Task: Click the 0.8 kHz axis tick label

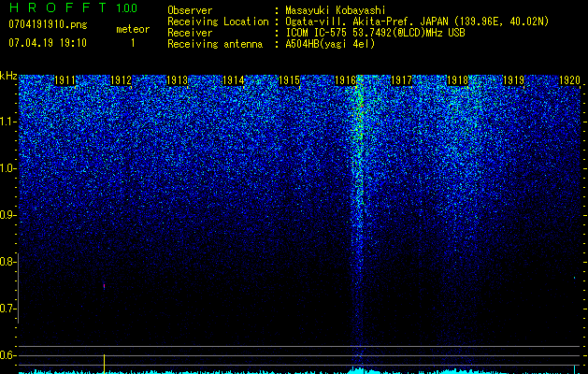Action: tap(7, 262)
